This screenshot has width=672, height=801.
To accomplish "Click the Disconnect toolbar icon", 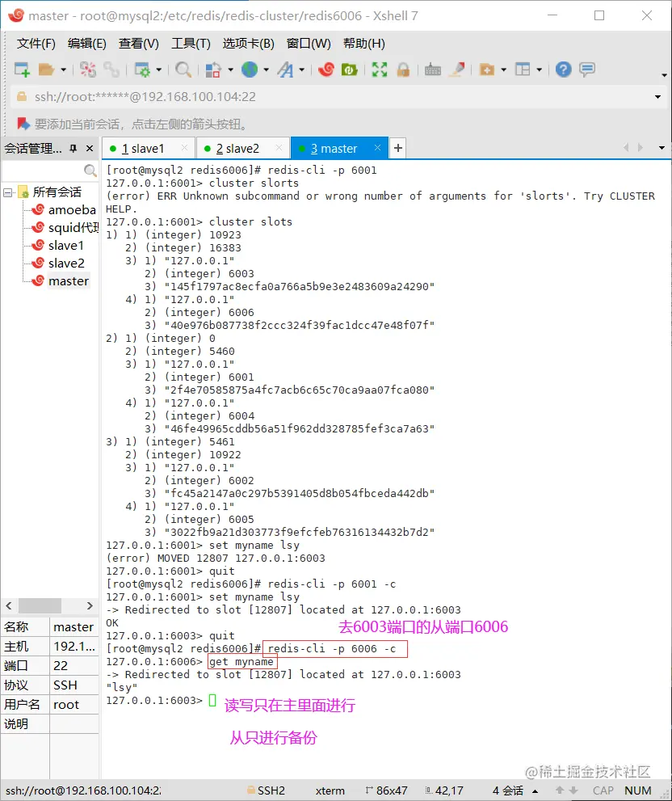I will click(x=87, y=70).
